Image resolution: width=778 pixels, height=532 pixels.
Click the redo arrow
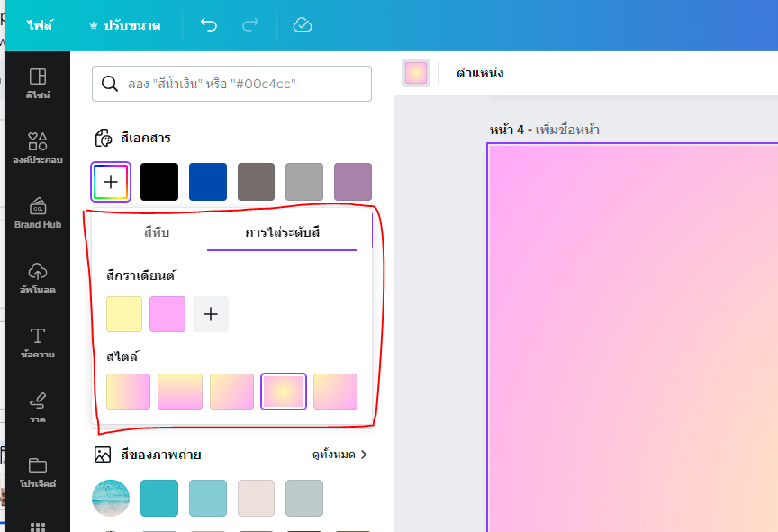click(250, 25)
